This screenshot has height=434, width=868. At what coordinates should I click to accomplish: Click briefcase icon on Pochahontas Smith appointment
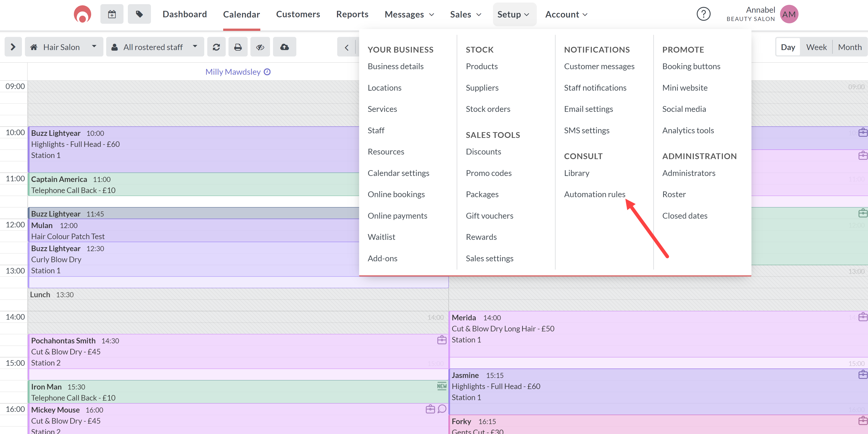[x=442, y=340]
